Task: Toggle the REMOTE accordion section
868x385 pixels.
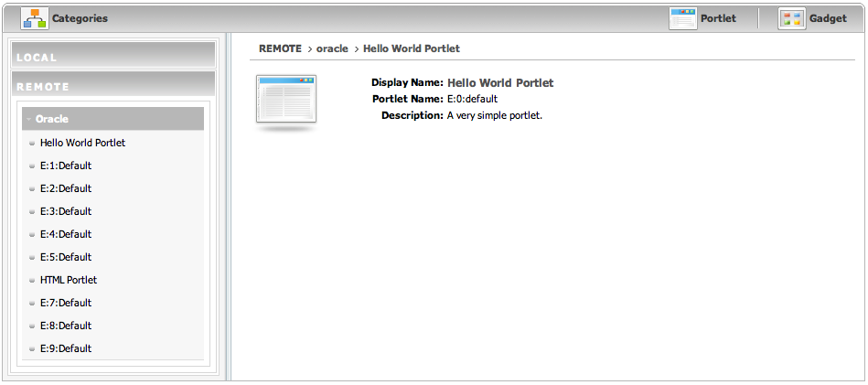Action: click(x=113, y=86)
